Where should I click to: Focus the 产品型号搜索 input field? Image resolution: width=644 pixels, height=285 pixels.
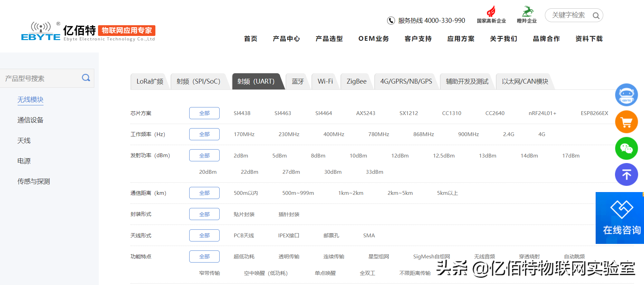click(47, 78)
